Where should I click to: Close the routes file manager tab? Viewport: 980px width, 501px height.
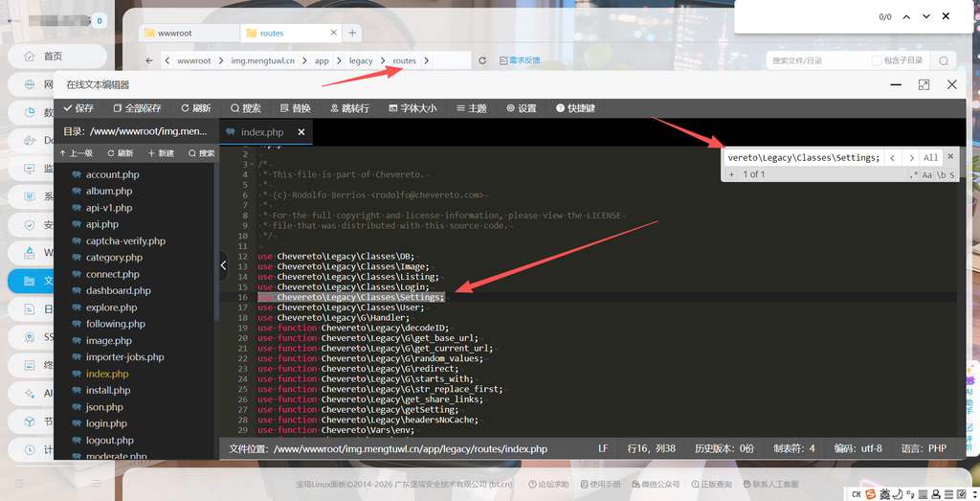coord(333,33)
